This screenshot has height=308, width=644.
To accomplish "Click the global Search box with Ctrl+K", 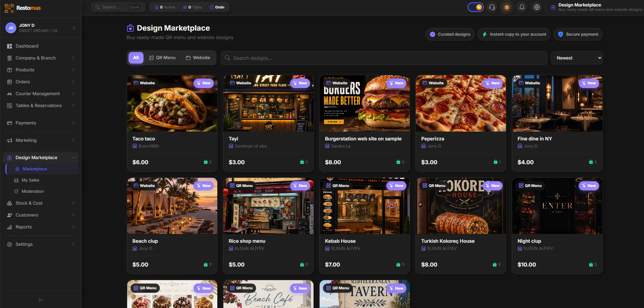I will coord(118,7).
